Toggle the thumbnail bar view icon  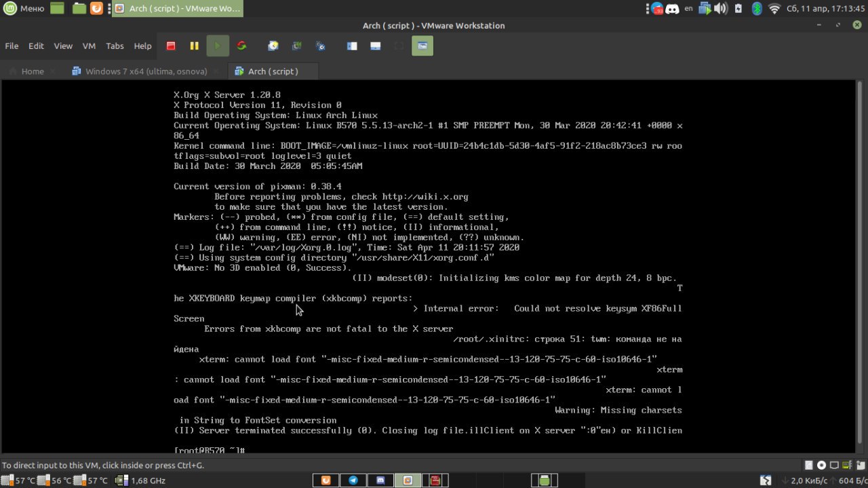(375, 46)
